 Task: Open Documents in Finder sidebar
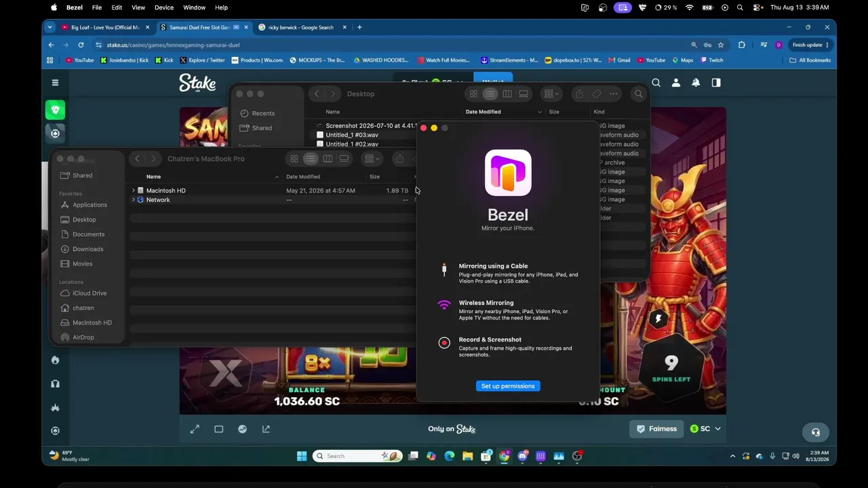tap(88, 235)
